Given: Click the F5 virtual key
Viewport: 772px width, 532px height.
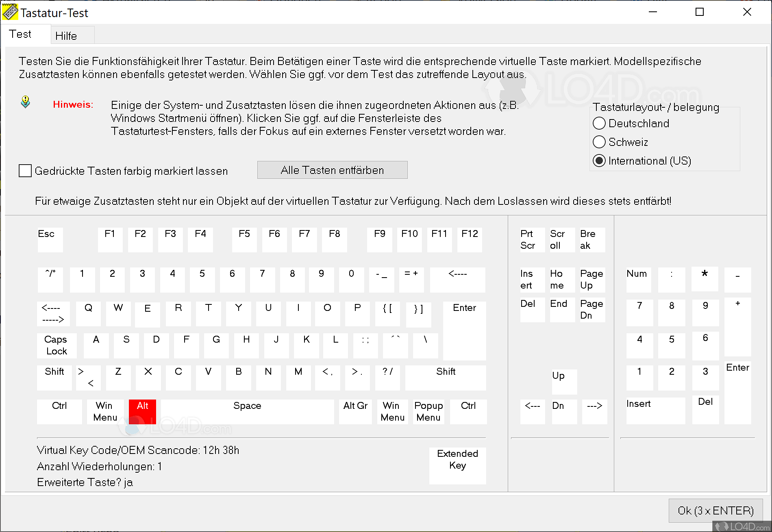Looking at the screenshot, I should coord(244,240).
